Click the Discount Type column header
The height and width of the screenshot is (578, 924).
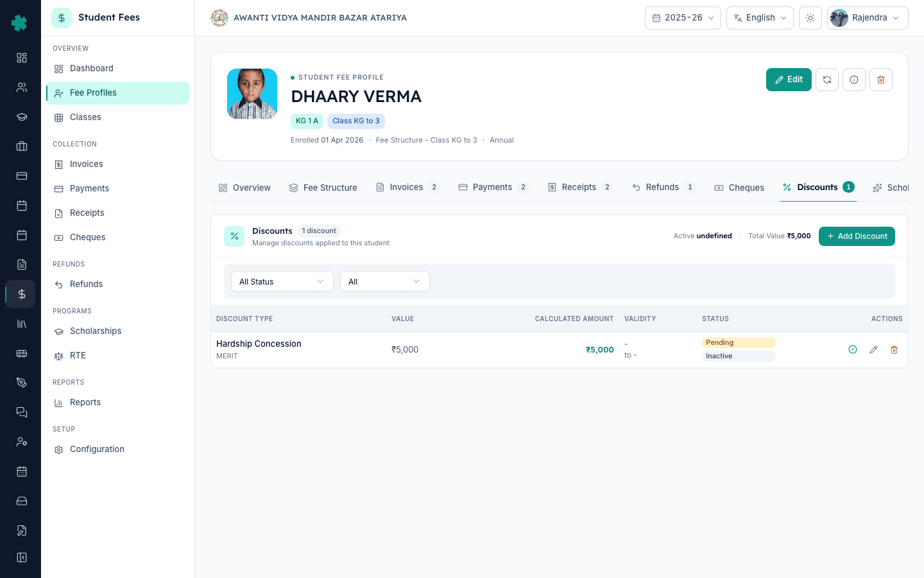click(x=244, y=319)
